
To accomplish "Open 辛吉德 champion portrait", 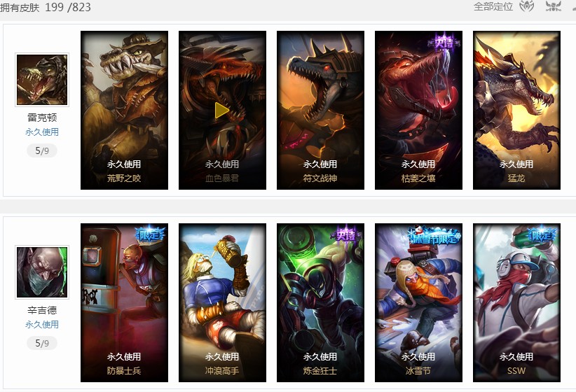I will coord(42,272).
